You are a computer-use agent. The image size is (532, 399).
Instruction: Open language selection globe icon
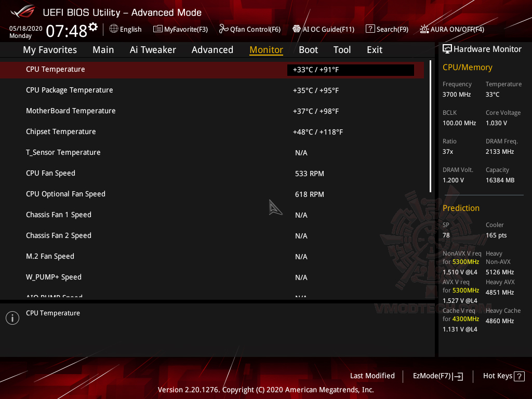114,29
